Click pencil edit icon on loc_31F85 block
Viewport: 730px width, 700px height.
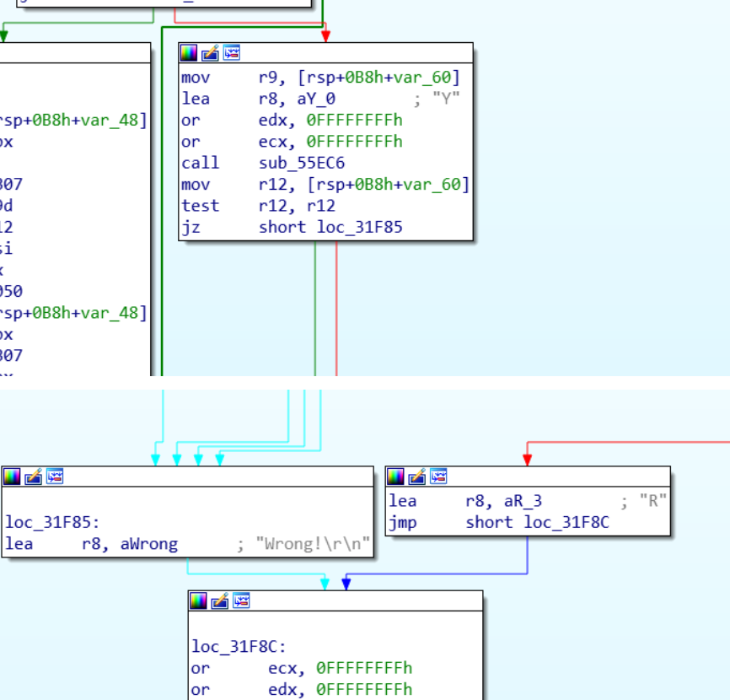click(x=33, y=477)
